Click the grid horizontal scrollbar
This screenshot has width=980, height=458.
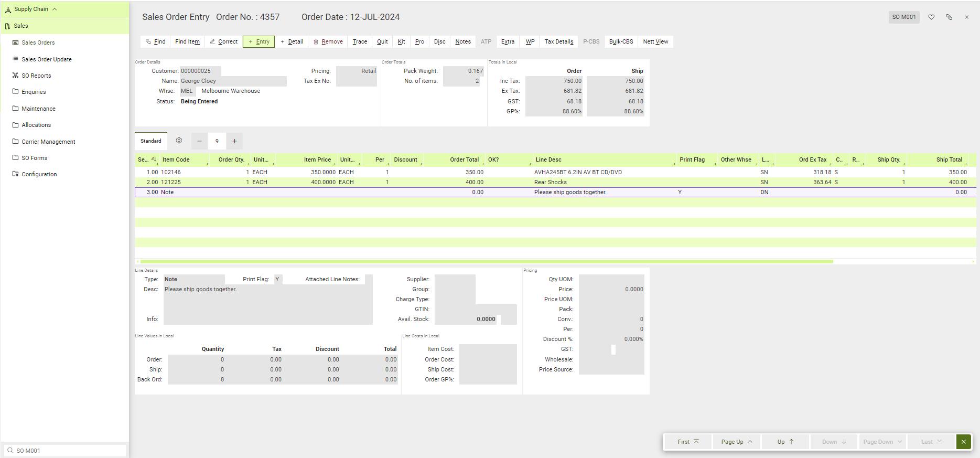click(x=487, y=261)
